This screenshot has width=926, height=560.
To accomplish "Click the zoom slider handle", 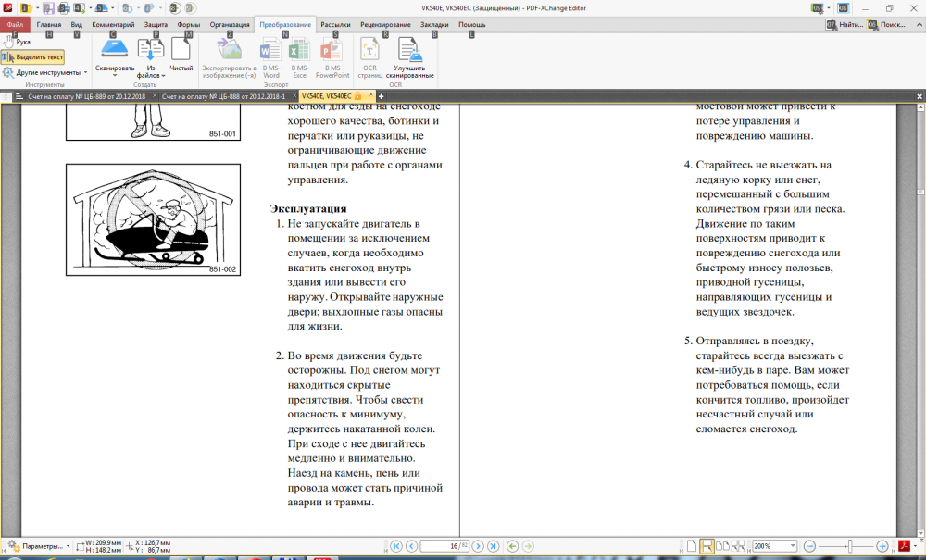I will point(850,546).
